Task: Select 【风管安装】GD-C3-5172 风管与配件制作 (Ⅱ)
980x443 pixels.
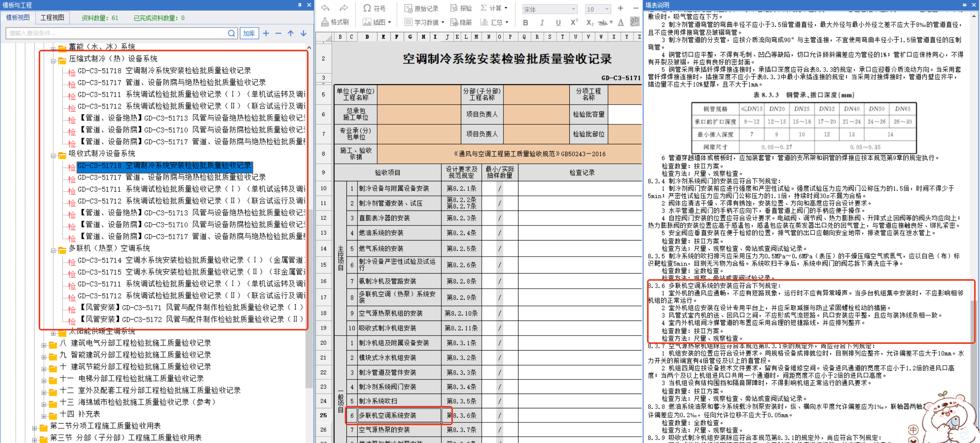Action: tap(191, 319)
